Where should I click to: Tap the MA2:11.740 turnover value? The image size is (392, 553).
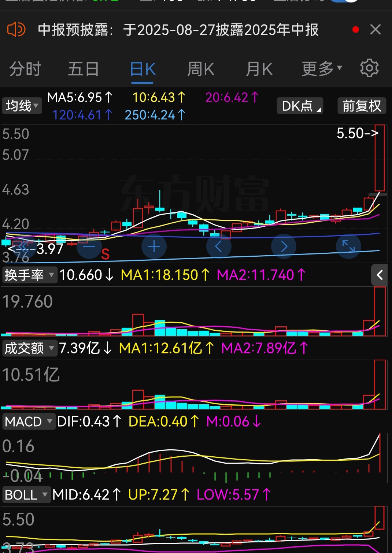(261, 275)
